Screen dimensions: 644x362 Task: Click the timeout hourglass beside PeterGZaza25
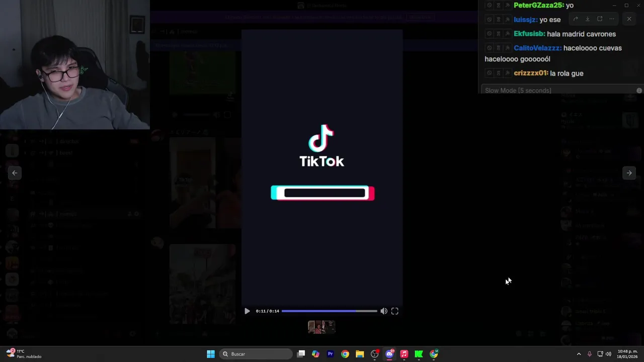[498, 5]
